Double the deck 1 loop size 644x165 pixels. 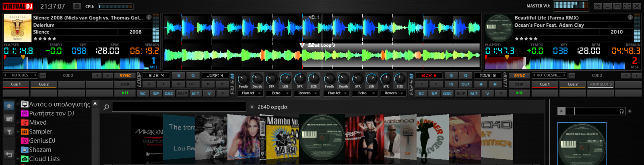[x=163, y=84]
